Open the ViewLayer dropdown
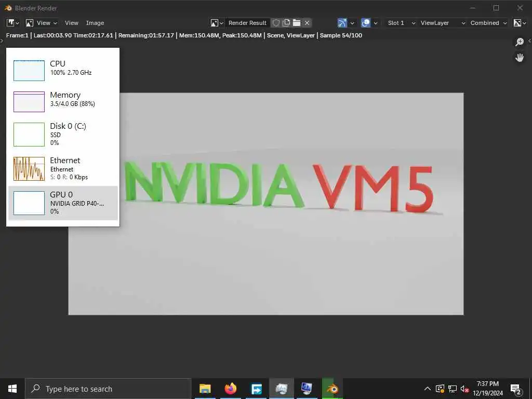532x399 pixels. click(x=442, y=23)
